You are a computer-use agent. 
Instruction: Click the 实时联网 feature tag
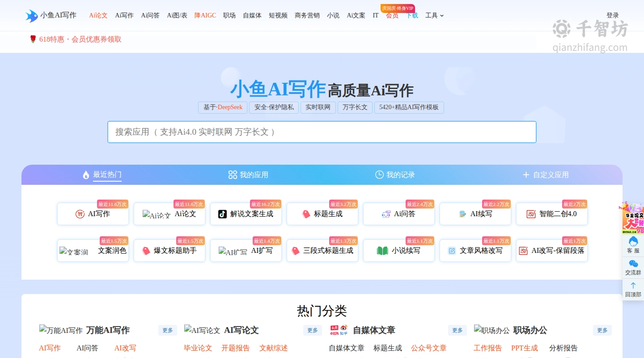318,107
